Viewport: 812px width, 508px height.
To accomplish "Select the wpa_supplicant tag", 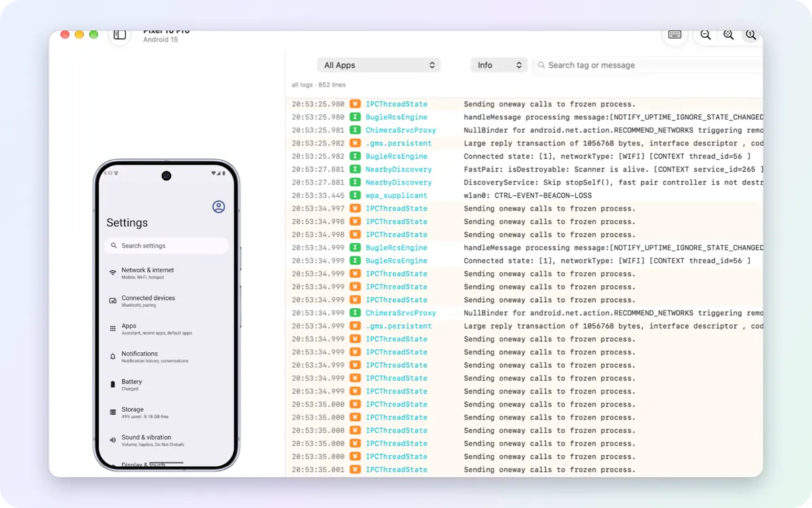I will coord(397,195).
